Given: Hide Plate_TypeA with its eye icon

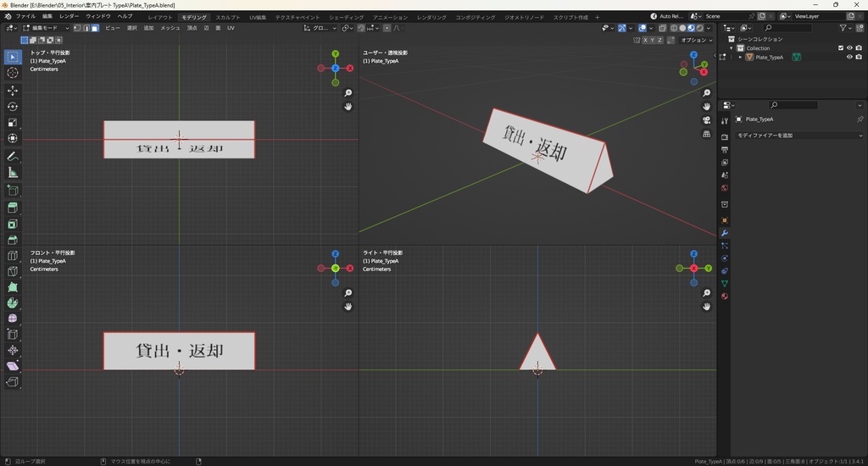Looking at the screenshot, I should coord(849,58).
